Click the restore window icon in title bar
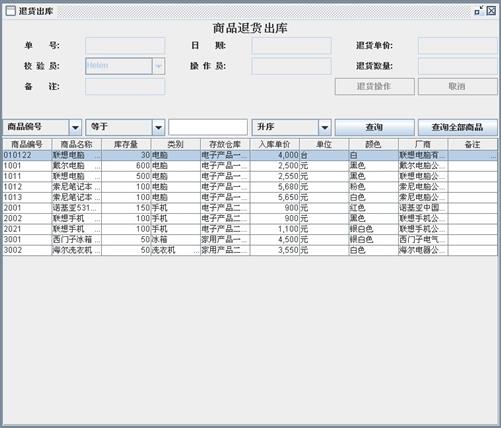The width and height of the screenshot is (501, 428). tap(479, 11)
